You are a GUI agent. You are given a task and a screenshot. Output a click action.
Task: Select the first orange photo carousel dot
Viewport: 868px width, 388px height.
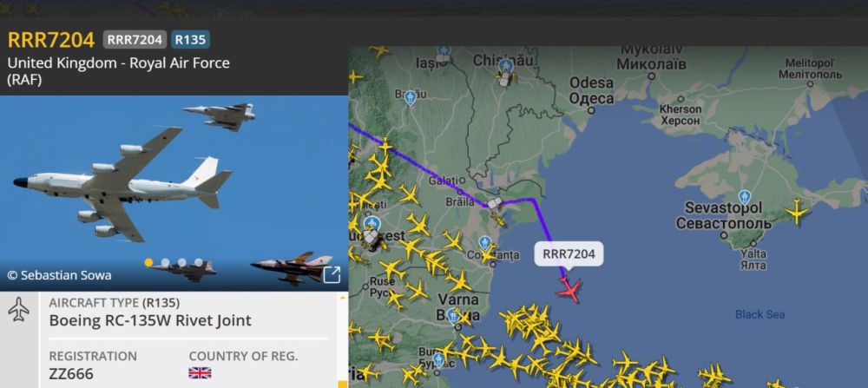(x=148, y=262)
